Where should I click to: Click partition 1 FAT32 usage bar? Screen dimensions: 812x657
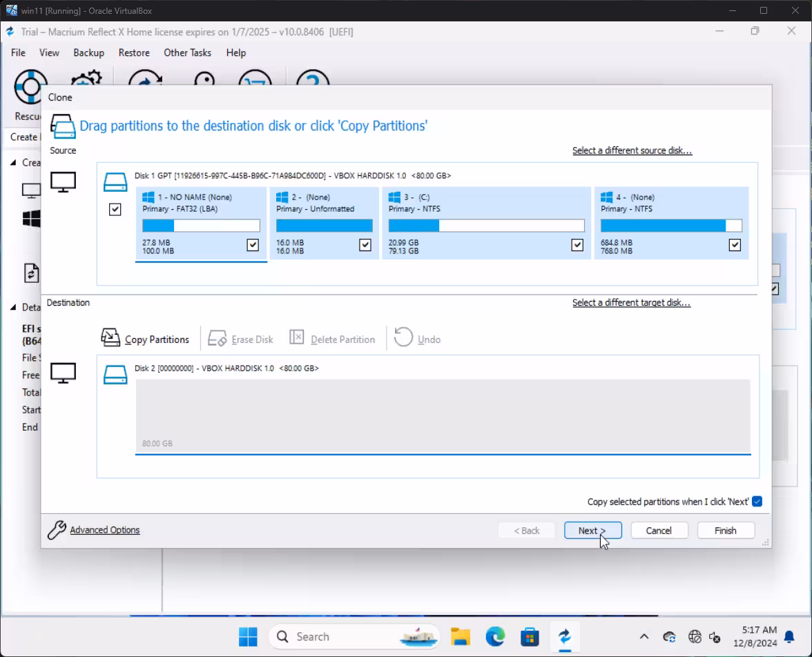click(201, 226)
